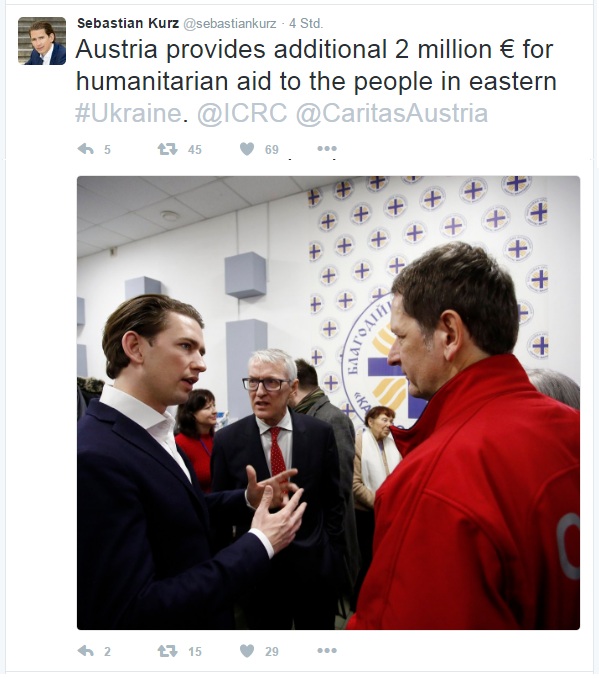Open the @ICRC mention
This screenshot has height=679, width=599.
click(x=242, y=113)
